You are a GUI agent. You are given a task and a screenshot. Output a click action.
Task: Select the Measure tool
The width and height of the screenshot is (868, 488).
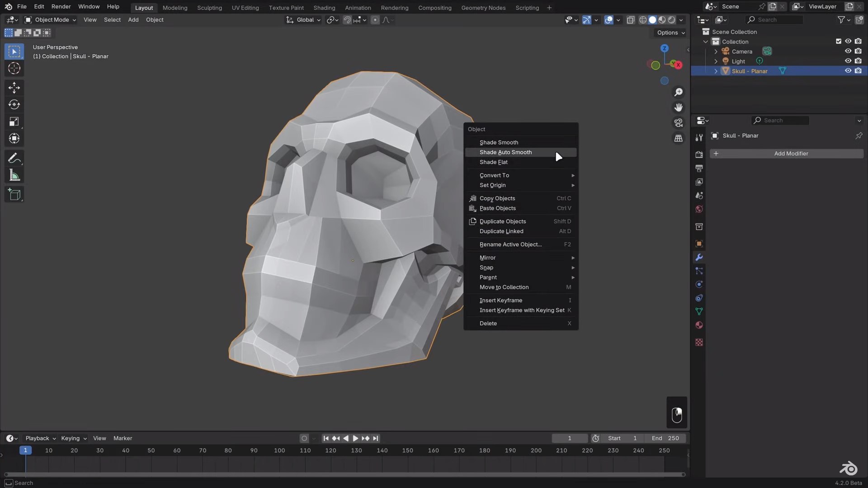click(14, 175)
